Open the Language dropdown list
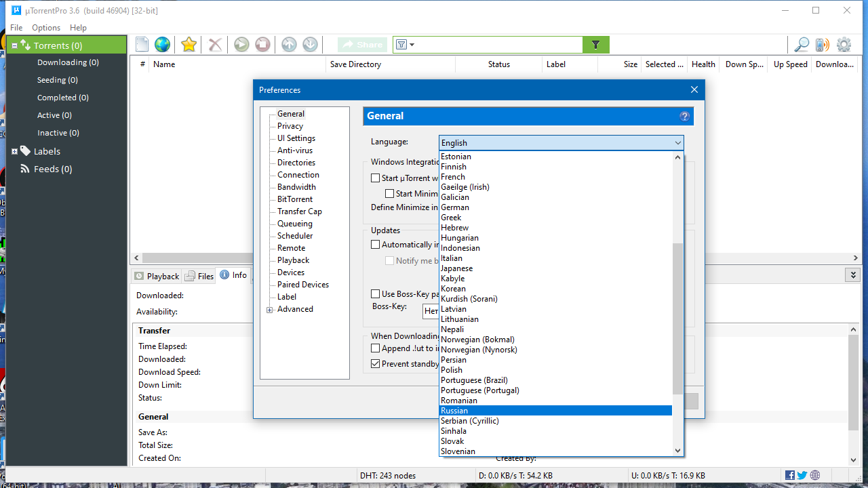868x488 pixels. tap(677, 142)
